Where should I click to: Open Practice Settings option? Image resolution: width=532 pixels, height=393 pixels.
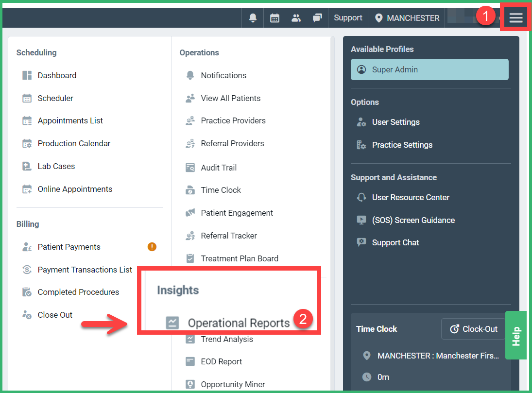(x=402, y=145)
